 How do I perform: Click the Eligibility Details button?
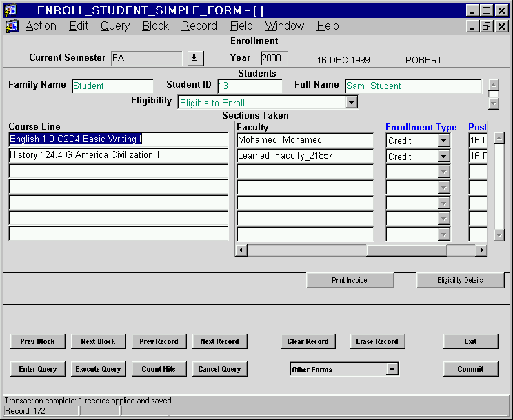click(460, 280)
